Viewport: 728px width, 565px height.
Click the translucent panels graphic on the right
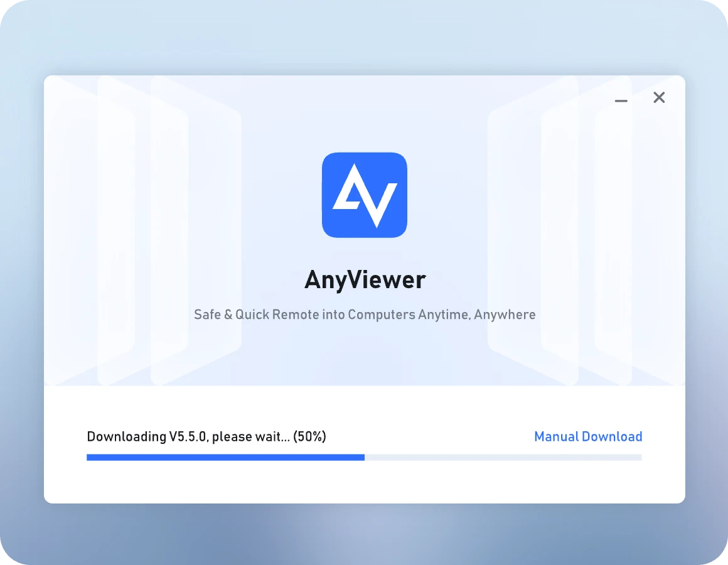[585, 230]
